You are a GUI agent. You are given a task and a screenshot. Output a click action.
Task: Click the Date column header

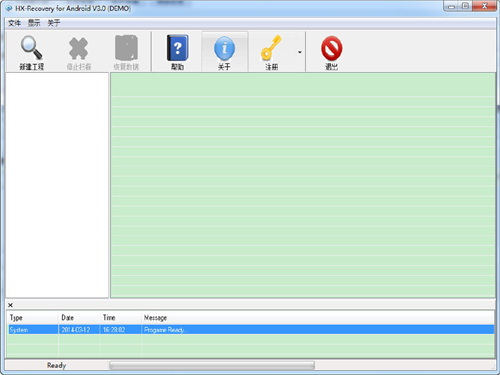coord(80,318)
